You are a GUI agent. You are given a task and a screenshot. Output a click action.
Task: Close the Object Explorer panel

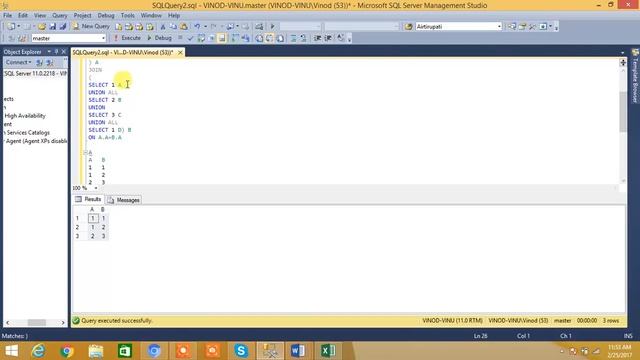pyautogui.click(x=63, y=52)
